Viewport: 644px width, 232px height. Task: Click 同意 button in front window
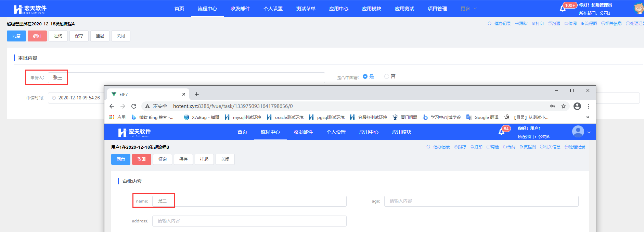point(121,159)
